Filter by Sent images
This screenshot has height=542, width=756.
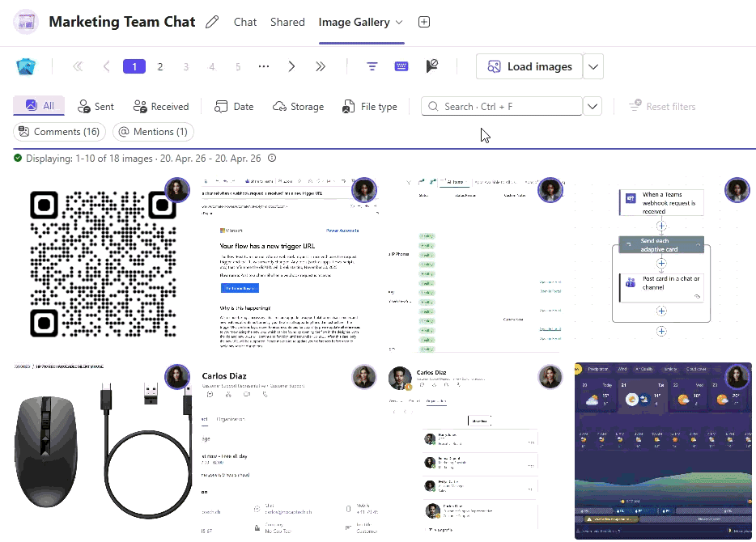[x=96, y=107]
